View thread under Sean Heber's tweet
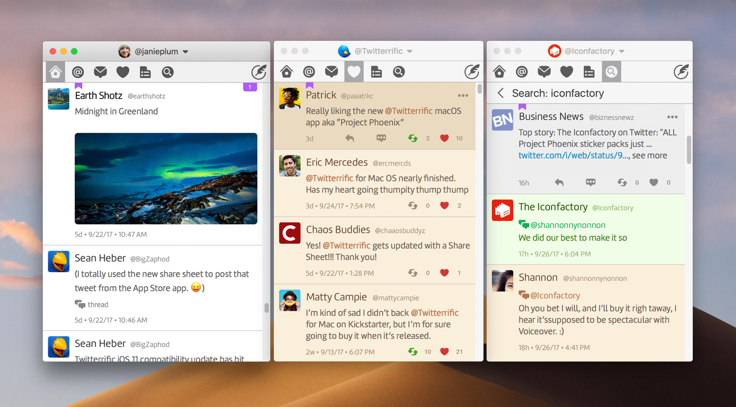The image size is (736, 407). pyautogui.click(x=92, y=305)
